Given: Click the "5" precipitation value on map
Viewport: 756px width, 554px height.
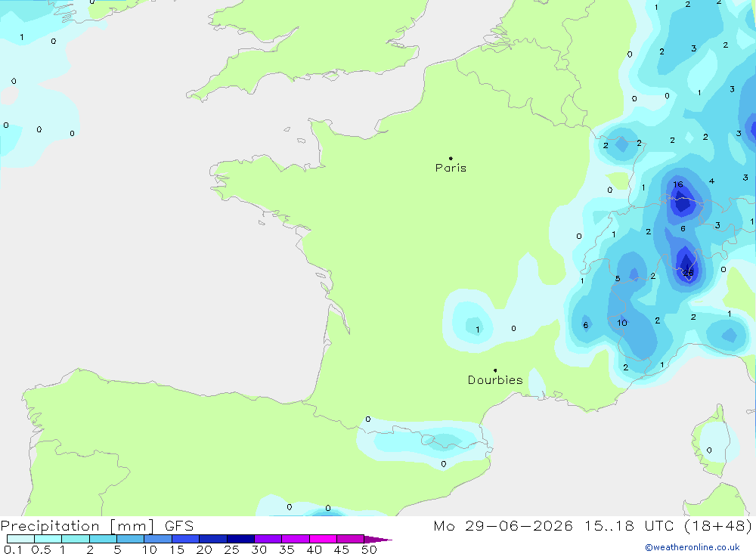Looking at the screenshot, I should [618, 279].
